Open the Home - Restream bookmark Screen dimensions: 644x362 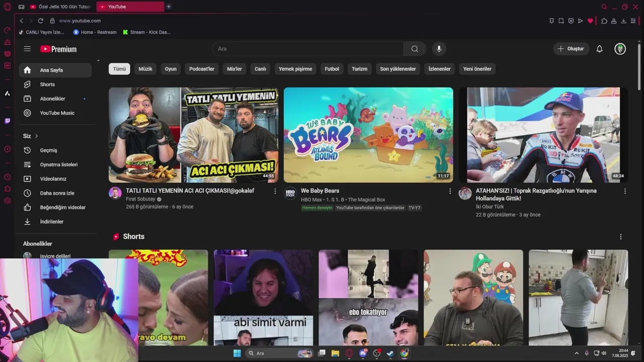[95, 32]
